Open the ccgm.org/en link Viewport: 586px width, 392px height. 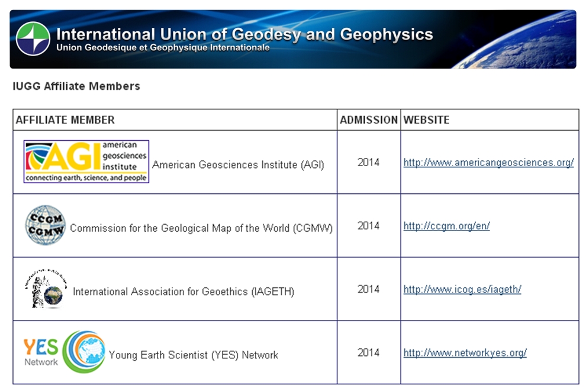(x=446, y=226)
